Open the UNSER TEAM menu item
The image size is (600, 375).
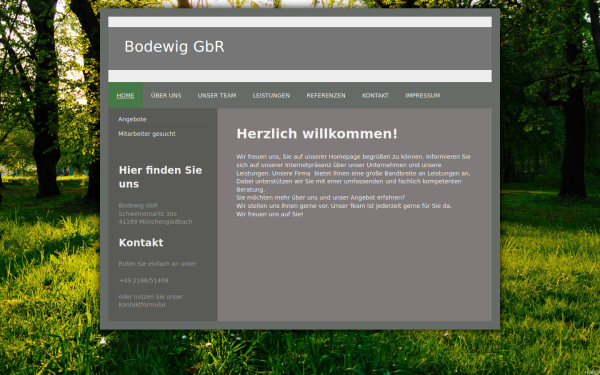(x=217, y=95)
